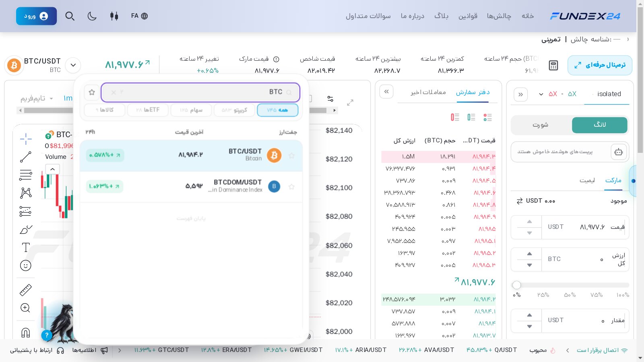This screenshot has height=362, width=644.
Task: Open leverage 5X dropdown arrow
Action: click(541, 94)
